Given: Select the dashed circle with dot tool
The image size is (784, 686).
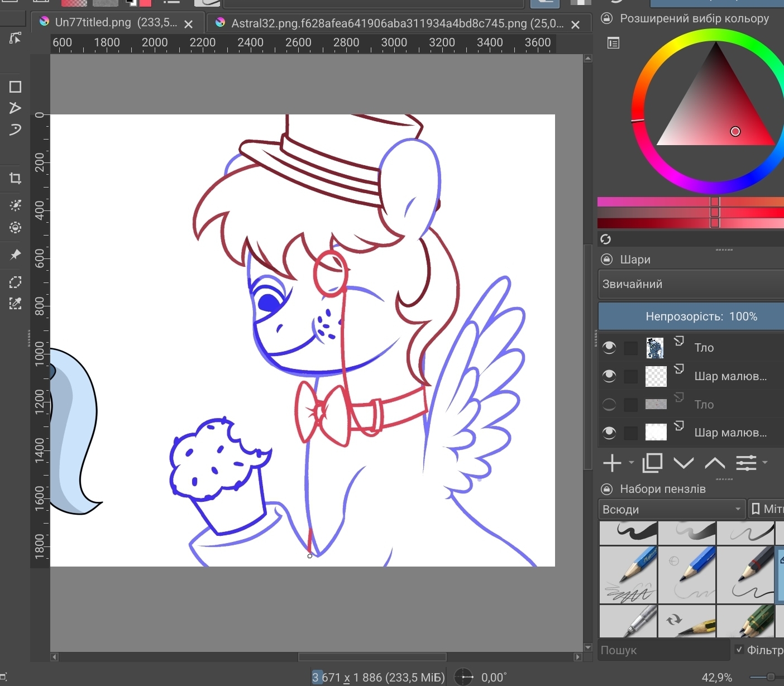Looking at the screenshot, I should coord(15,227).
